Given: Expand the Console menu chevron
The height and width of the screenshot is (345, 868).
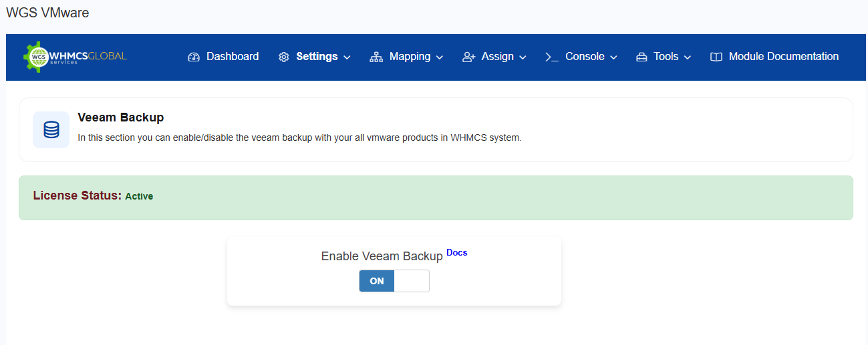Looking at the screenshot, I should click(613, 57).
